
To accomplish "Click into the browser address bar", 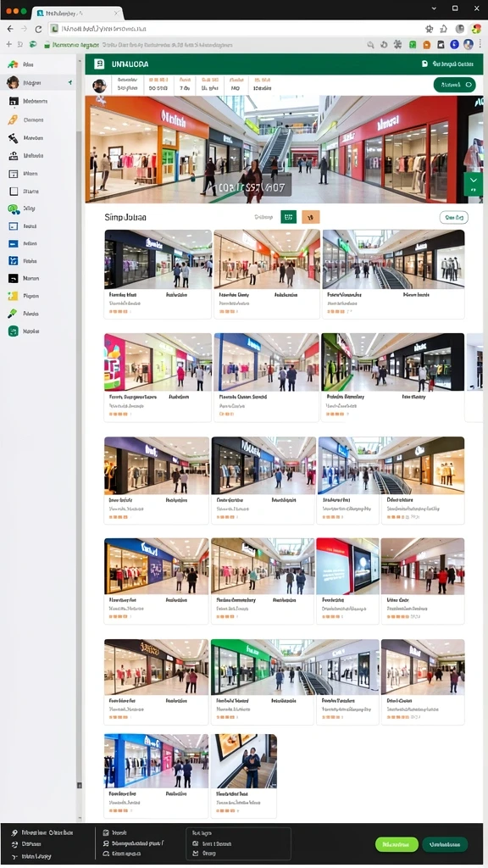I will 236,29.
